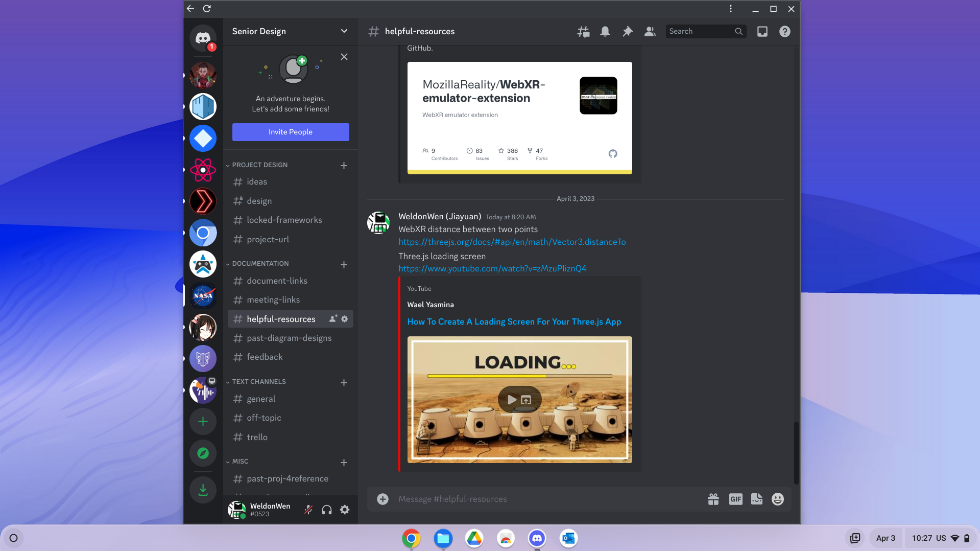The width and height of the screenshot is (980, 551).
Task: Open Discord home direct messages icon
Action: point(203,38)
